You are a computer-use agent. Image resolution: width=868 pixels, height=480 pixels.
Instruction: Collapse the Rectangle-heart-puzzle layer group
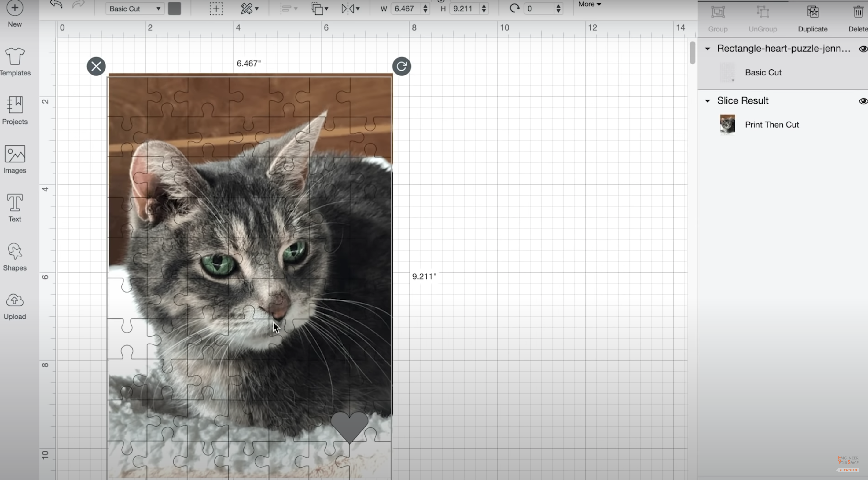(x=708, y=49)
